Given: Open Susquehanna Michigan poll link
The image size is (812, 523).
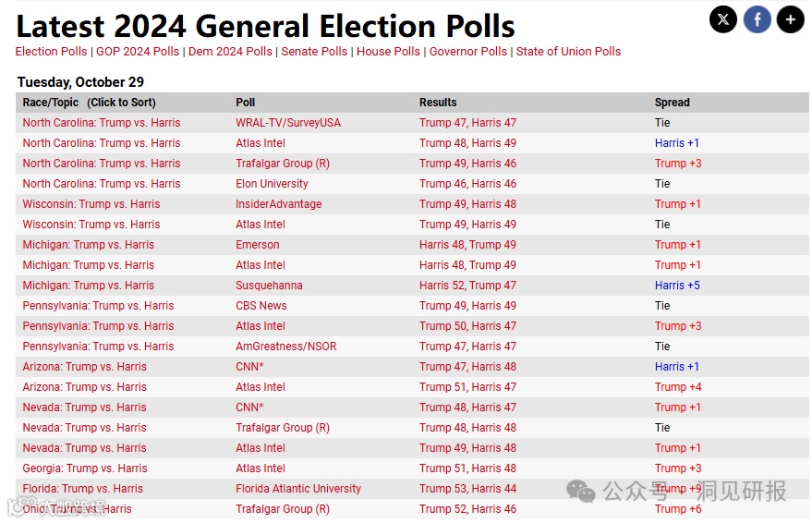Looking at the screenshot, I should coord(269,286).
